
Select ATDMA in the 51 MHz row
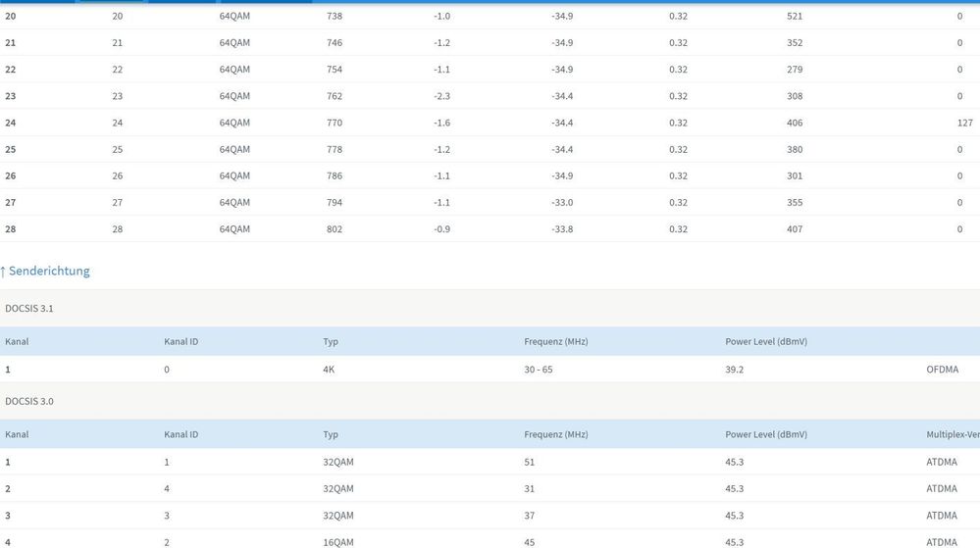coord(941,462)
